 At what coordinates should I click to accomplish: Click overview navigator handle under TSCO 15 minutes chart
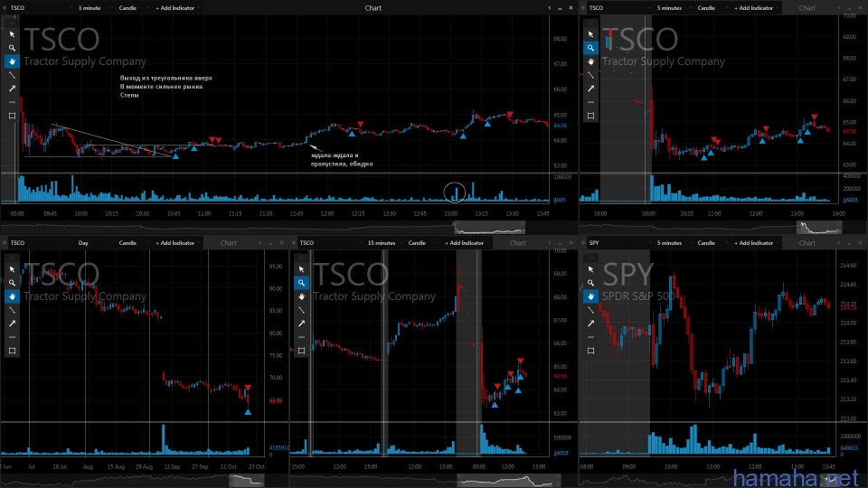coord(509,480)
